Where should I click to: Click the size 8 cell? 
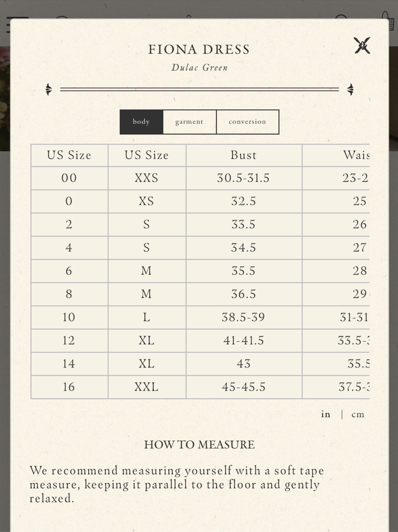[69, 294]
